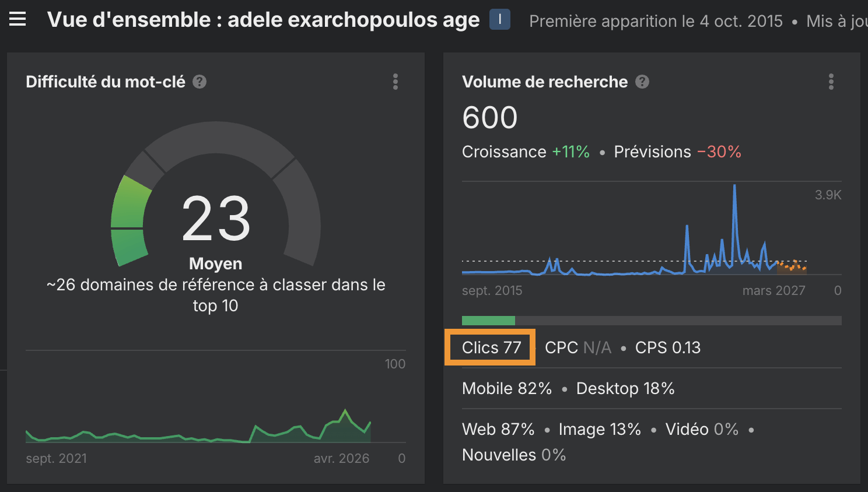Viewport: 868px width, 492px height.
Task: Open the hamburger navigation menu
Action: pos(17,19)
